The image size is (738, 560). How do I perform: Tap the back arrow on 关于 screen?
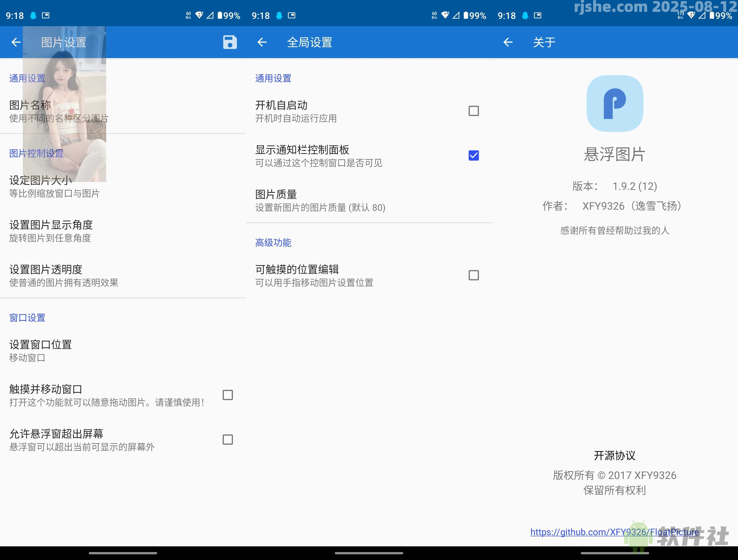point(508,42)
